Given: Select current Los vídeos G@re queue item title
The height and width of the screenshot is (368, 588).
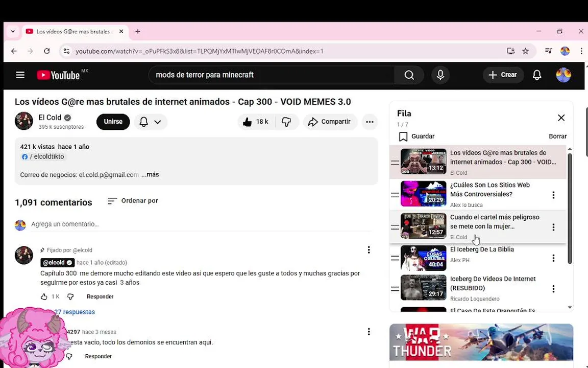Looking at the screenshot, I should (x=503, y=157).
